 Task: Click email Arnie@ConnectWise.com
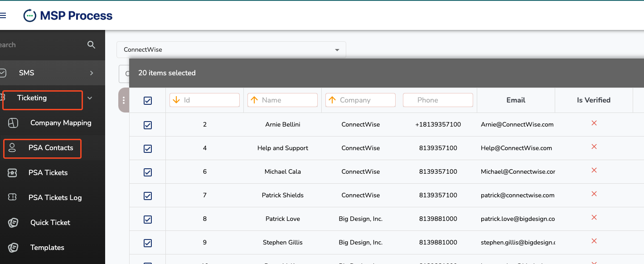[517, 124]
